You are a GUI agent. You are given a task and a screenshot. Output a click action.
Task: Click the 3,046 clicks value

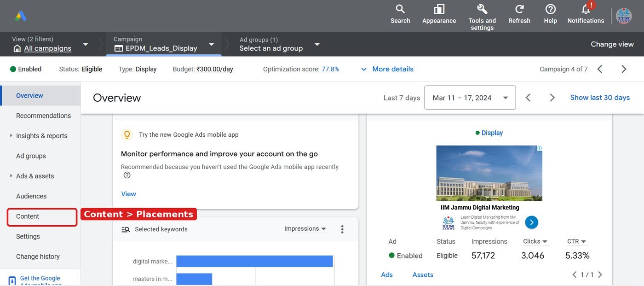(533, 256)
